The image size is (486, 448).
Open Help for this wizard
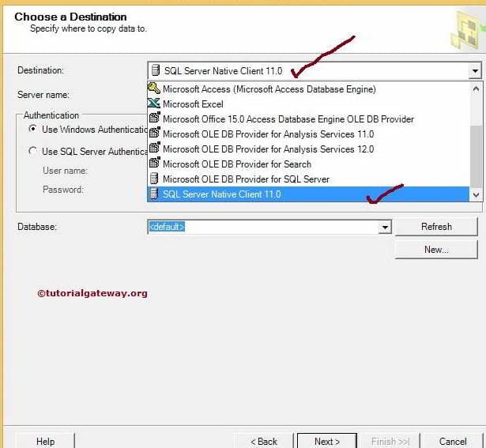click(x=45, y=441)
